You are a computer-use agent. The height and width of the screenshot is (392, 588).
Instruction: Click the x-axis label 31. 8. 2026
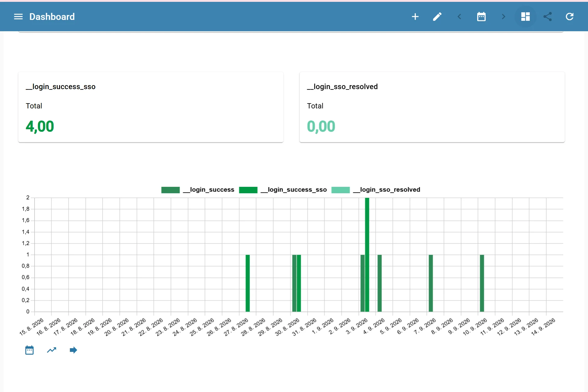(x=304, y=326)
